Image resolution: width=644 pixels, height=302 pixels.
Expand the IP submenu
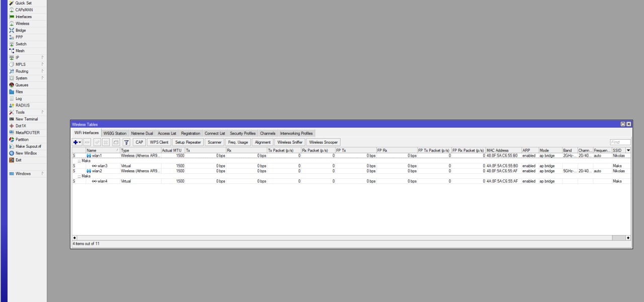click(27, 57)
